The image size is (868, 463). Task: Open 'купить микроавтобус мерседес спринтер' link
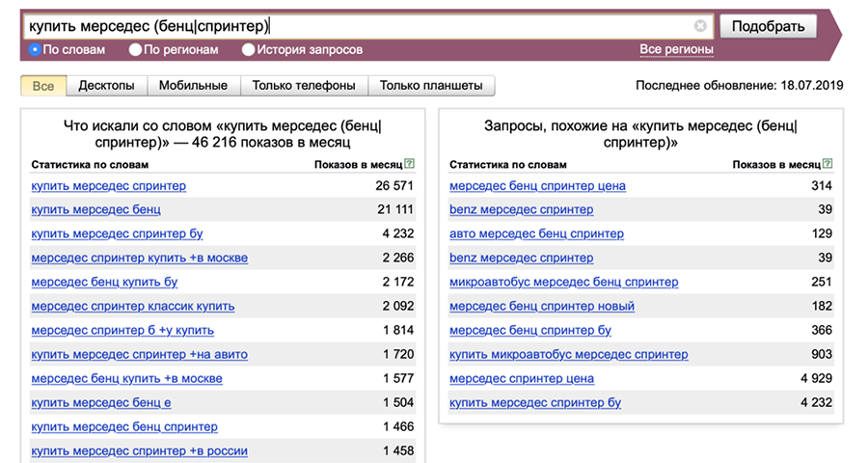568,354
